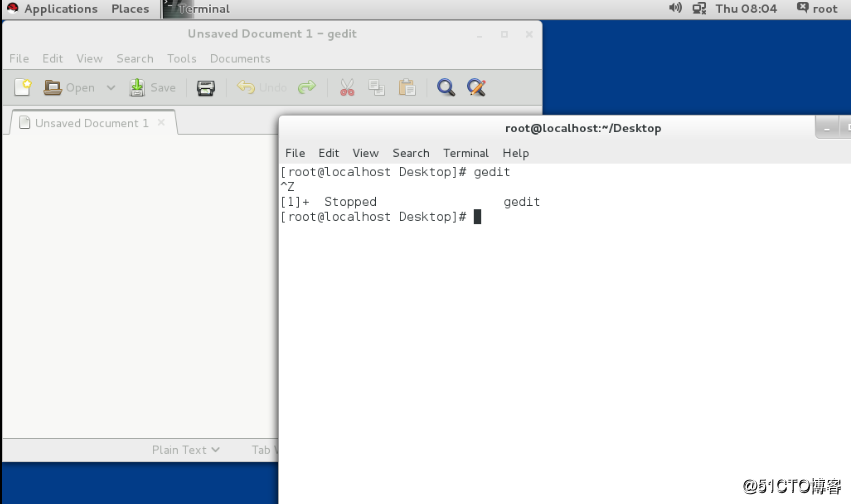Choose the Plain Text syntax highlighting dropdown
Screen dimensions: 851x504
coord(186,450)
